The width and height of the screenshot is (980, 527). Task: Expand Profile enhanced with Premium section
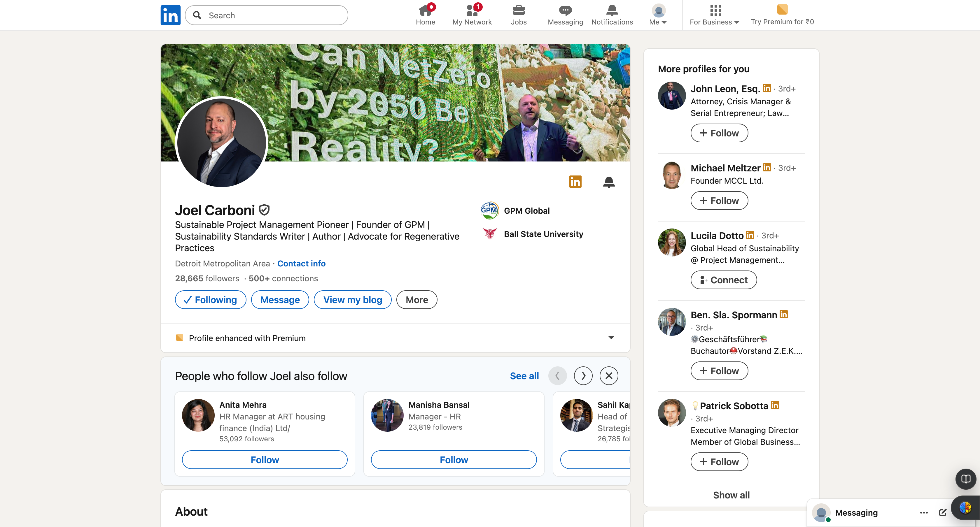611,338
